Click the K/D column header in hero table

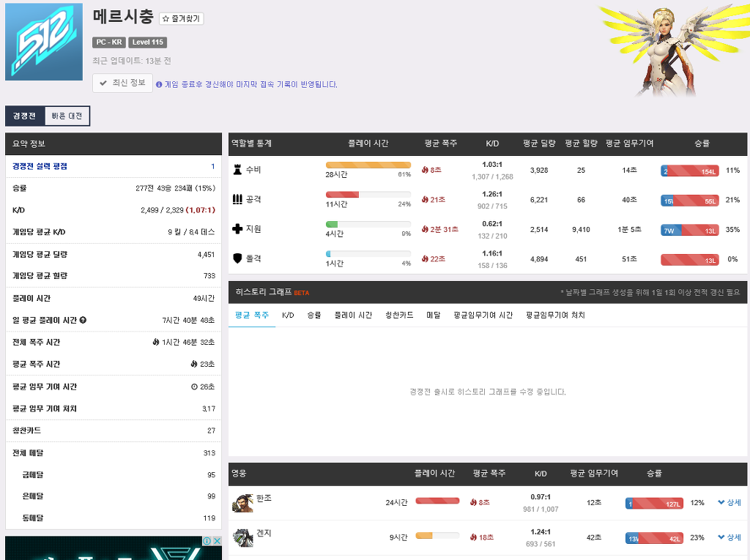[541, 474]
